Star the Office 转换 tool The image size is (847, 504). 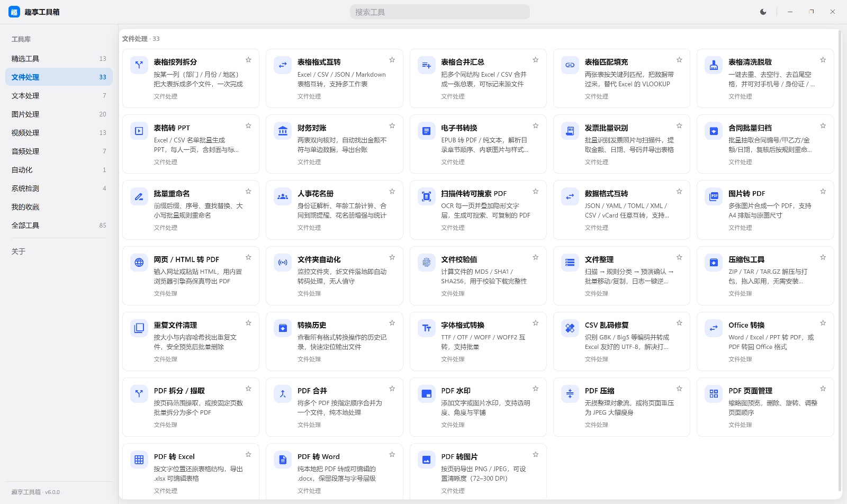click(x=823, y=323)
